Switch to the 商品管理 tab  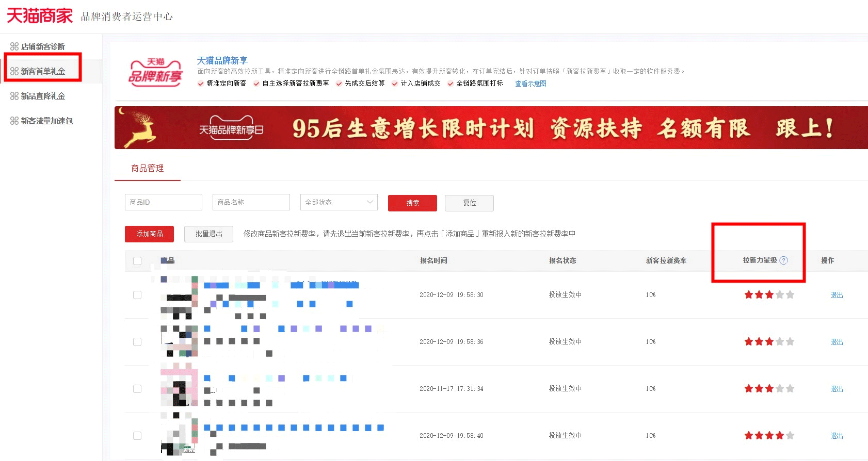coord(147,168)
